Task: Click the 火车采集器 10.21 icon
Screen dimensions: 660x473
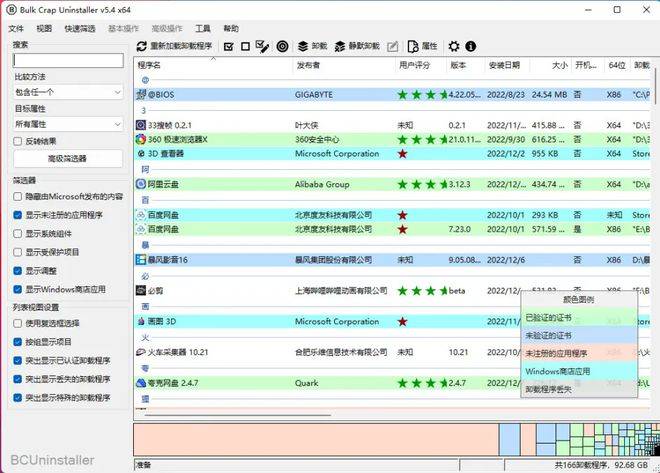Action: [x=141, y=352]
